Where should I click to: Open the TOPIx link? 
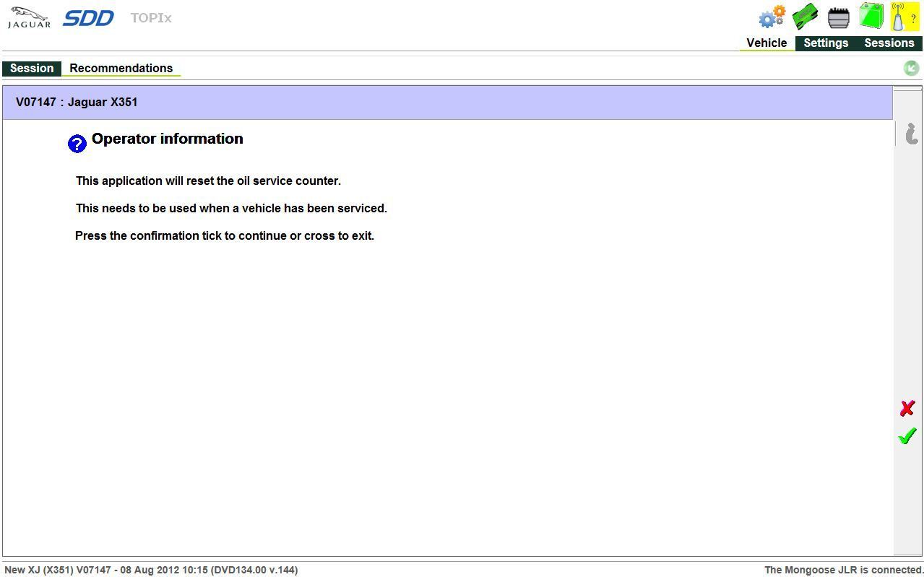pyautogui.click(x=151, y=18)
